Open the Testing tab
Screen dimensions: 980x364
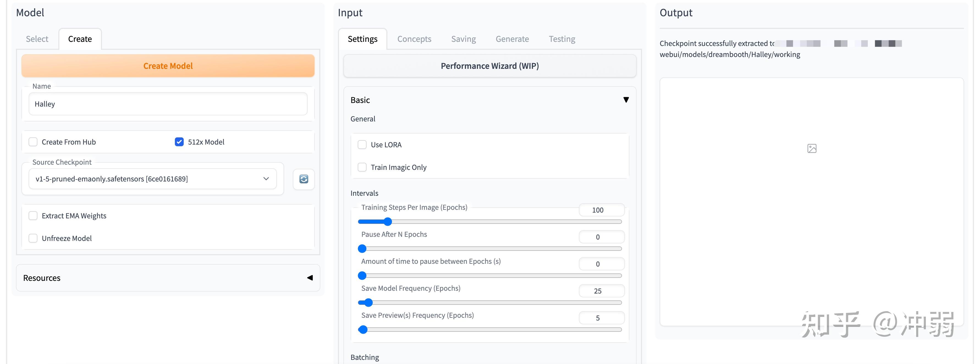[561, 39]
